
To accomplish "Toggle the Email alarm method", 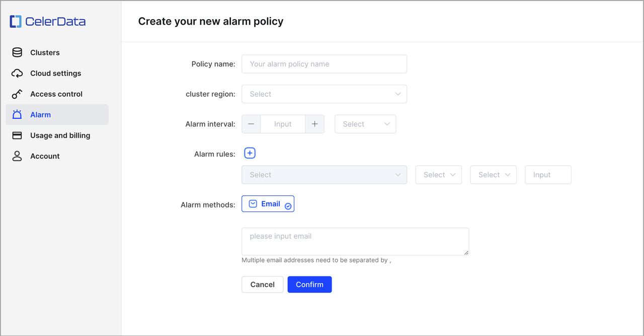I will [264, 204].
